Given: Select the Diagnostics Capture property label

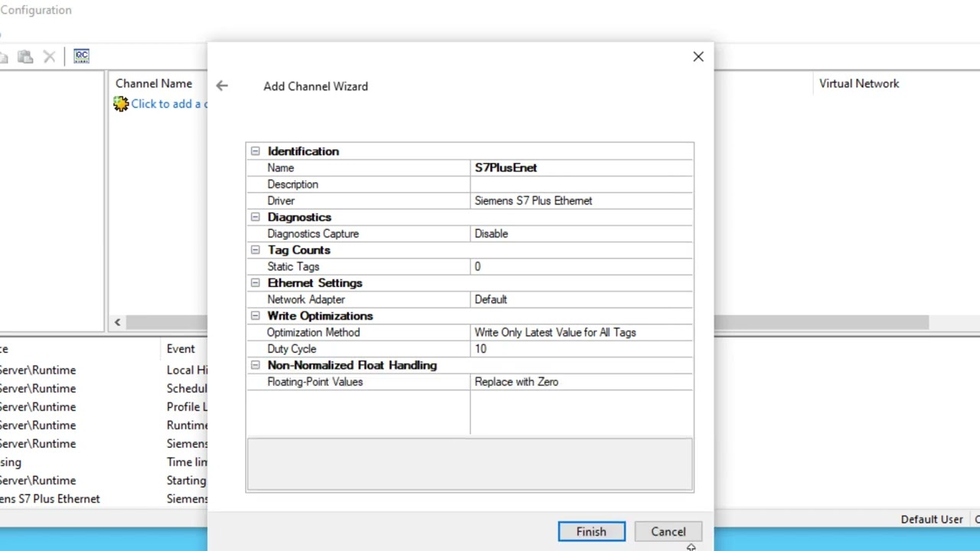Looking at the screenshot, I should pos(313,234).
